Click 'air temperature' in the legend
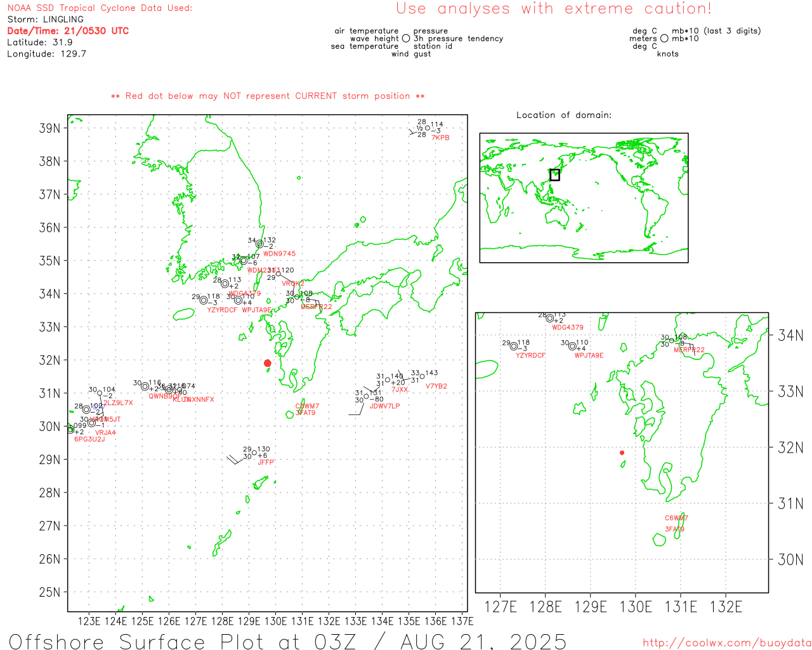Screen dimensions: 812x650 pos(367,31)
